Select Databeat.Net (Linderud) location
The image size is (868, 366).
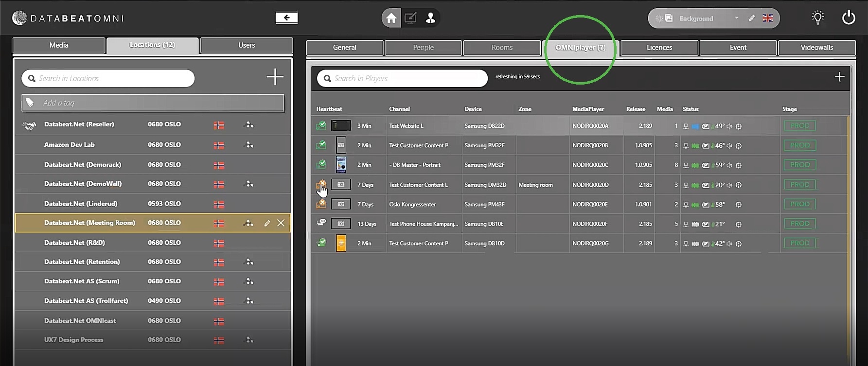[x=153, y=204]
